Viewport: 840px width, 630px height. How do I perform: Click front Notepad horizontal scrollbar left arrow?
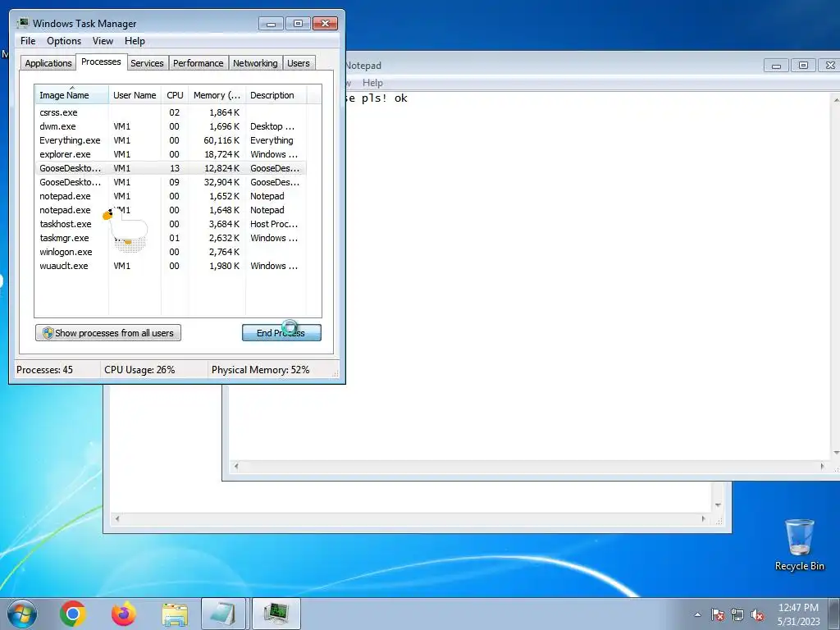(x=236, y=467)
